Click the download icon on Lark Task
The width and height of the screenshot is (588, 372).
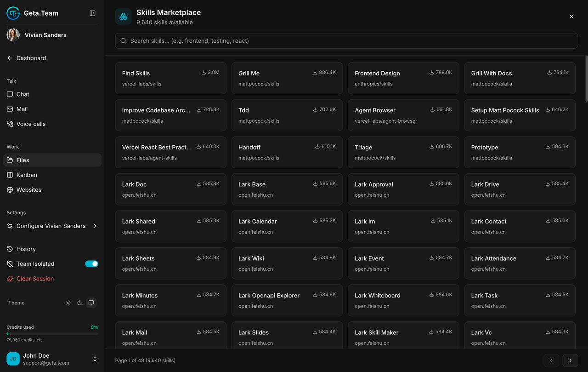[x=548, y=295]
